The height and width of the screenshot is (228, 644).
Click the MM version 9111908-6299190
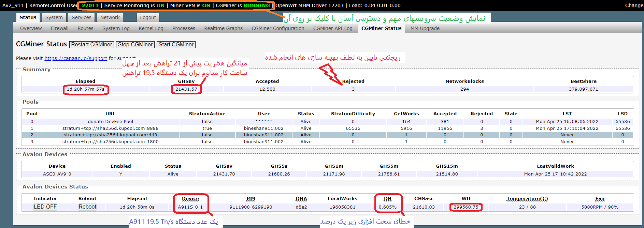tap(251, 207)
